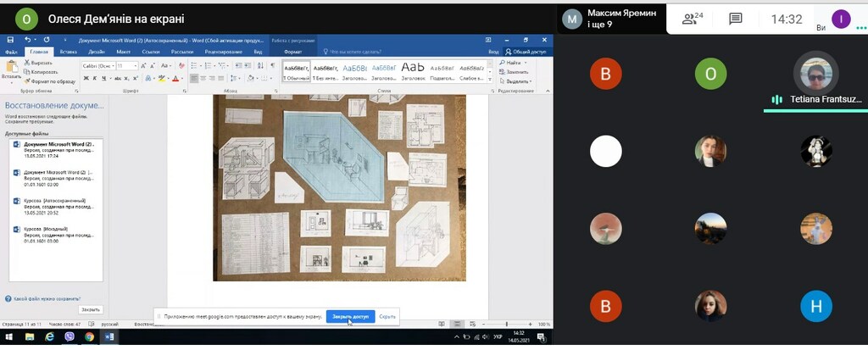868x350 pixels.
Task: Open the Дизайн ribbon tab
Action: click(x=97, y=52)
